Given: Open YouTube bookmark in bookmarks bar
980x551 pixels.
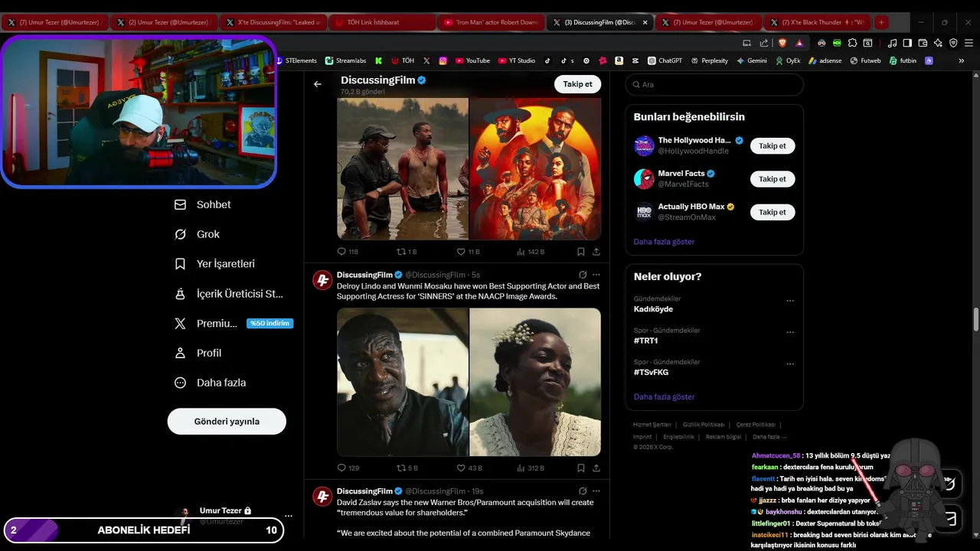Looking at the screenshot, I should coord(472,60).
